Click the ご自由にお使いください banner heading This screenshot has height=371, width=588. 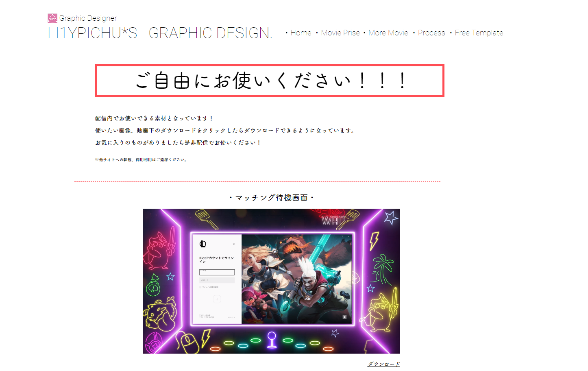270,81
